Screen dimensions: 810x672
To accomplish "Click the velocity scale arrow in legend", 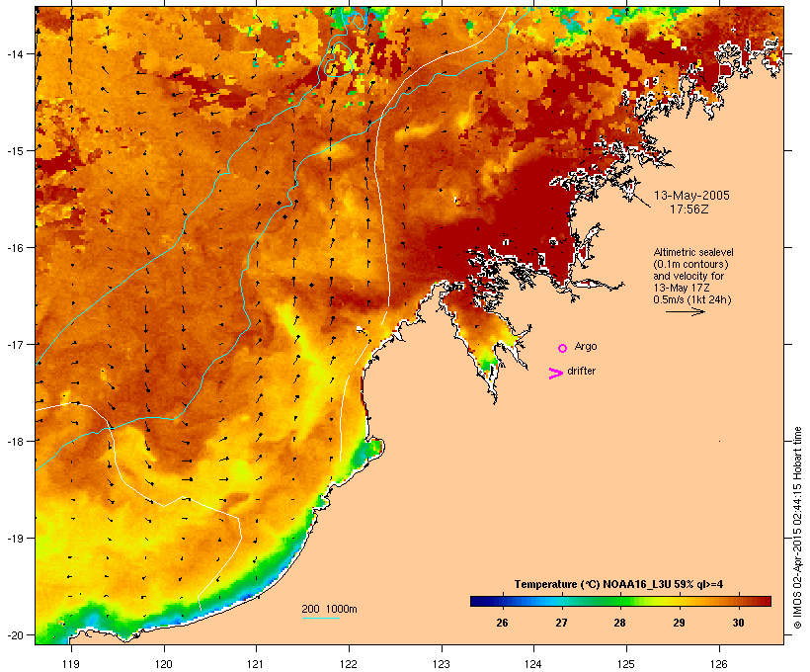I will tap(686, 311).
